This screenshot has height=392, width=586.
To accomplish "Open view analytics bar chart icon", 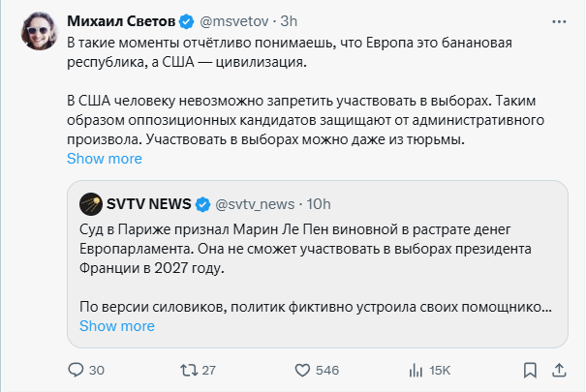I will click(416, 370).
